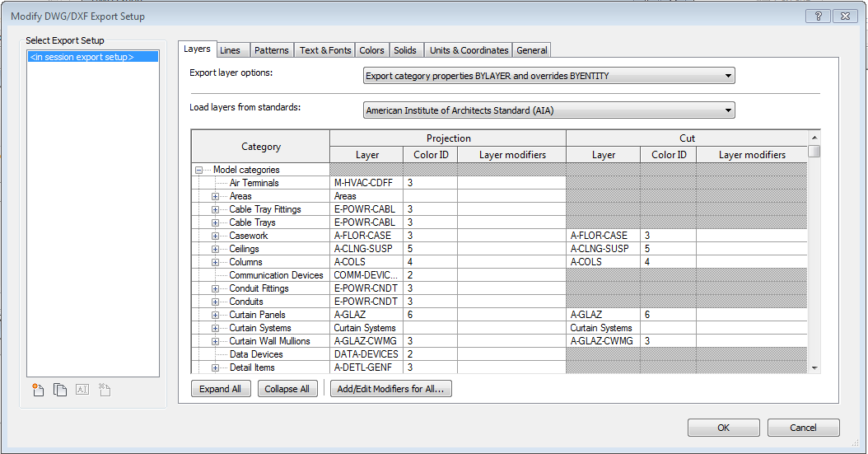This screenshot has height=454, width=868.
Task: Click the table vertical scrollbar thumb
Action: tap(814, 151)
